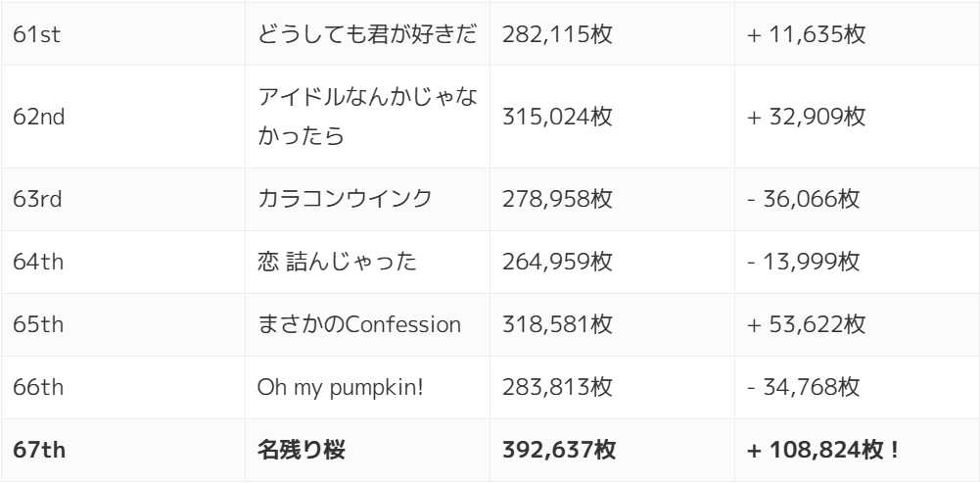The width and height of the screenshot is (980, 484).
Task: Select the song title どうしても君が好きだ
Action: pos(367,36)
